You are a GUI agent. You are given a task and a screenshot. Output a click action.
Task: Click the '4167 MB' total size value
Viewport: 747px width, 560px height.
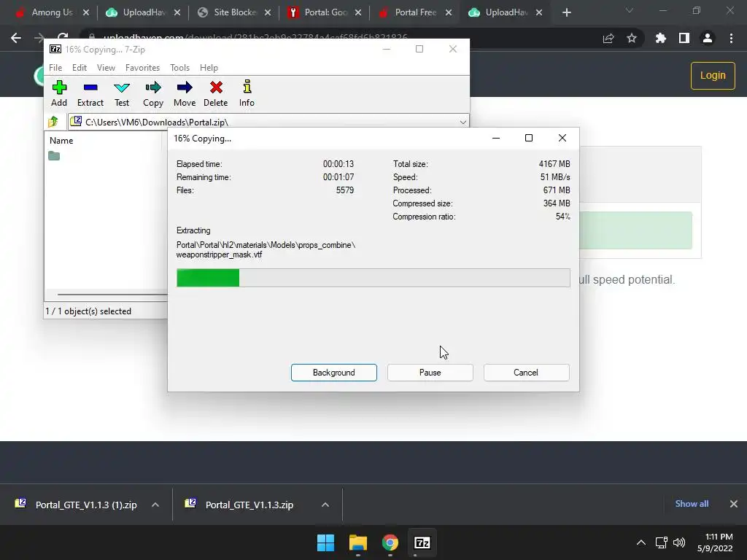point(554,164)
